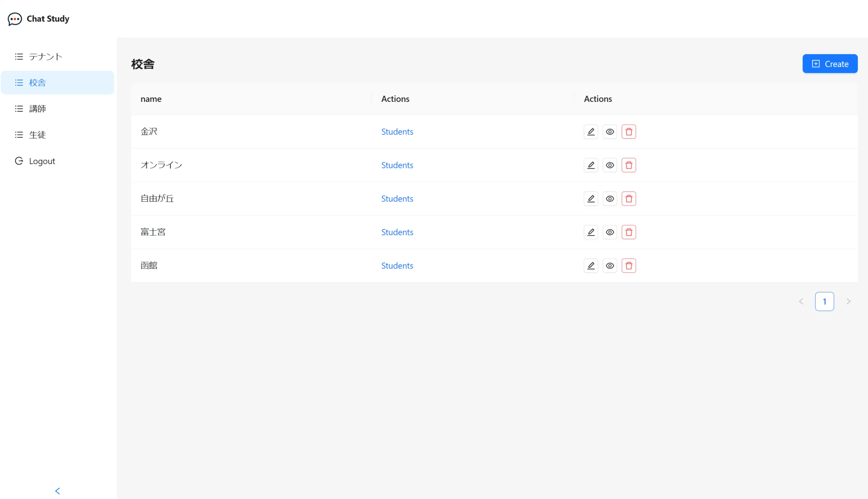Viewport: 868px width, 499px height.
Task: Delete the 金沢 campus entry
Action: coord(629,132)
